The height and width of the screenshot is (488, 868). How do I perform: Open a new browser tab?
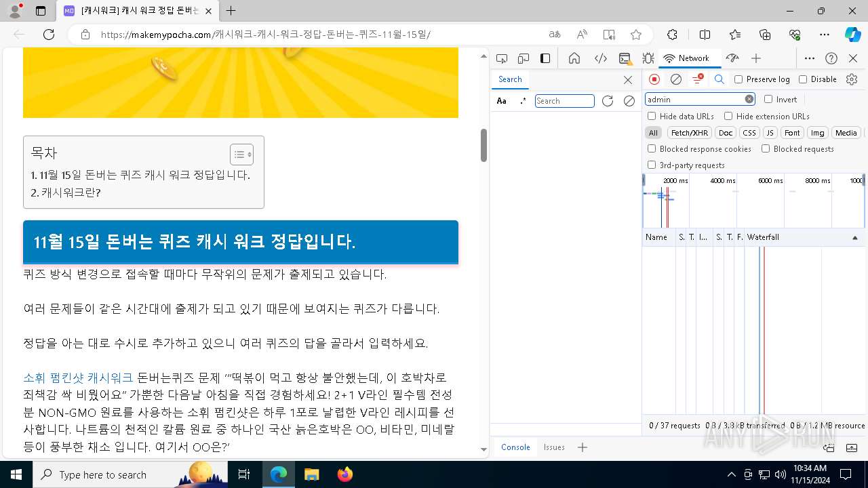pos(231,11)
